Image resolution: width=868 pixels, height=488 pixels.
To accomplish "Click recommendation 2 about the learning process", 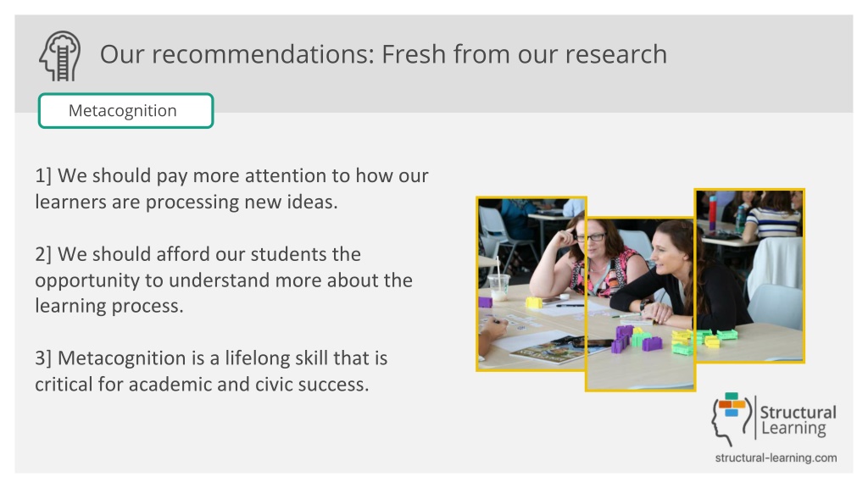I will (x=224, y=280).
